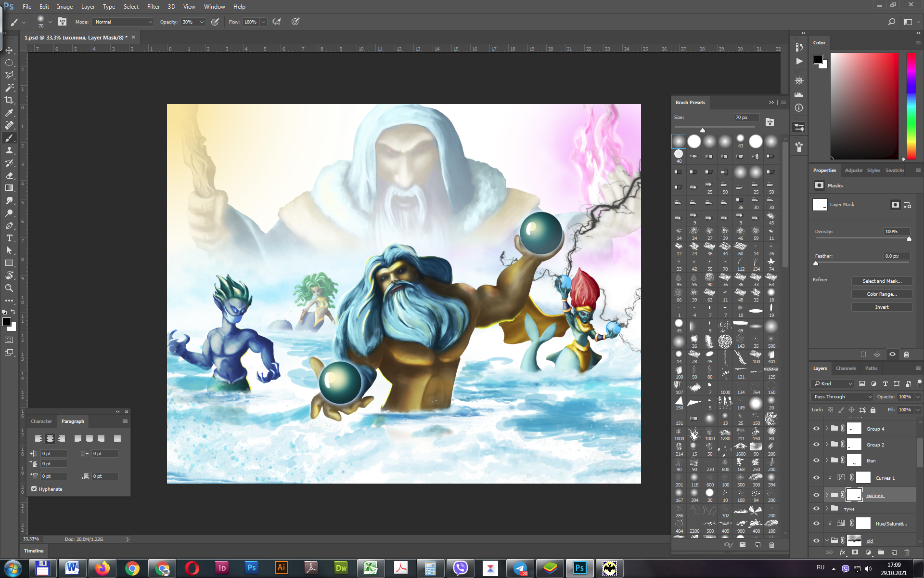924x578 pixels.
Task: Switch to the Channels tab
Action: coord(846,368)
